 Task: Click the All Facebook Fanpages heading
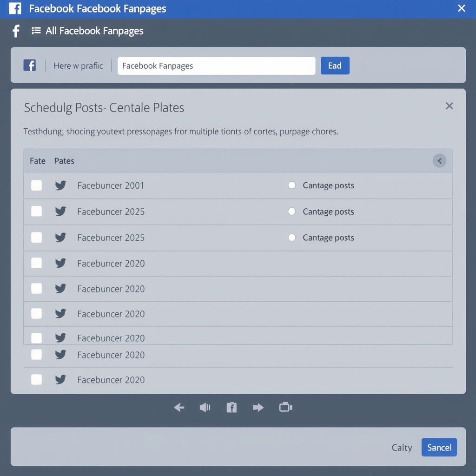click(x=94, y=31)
